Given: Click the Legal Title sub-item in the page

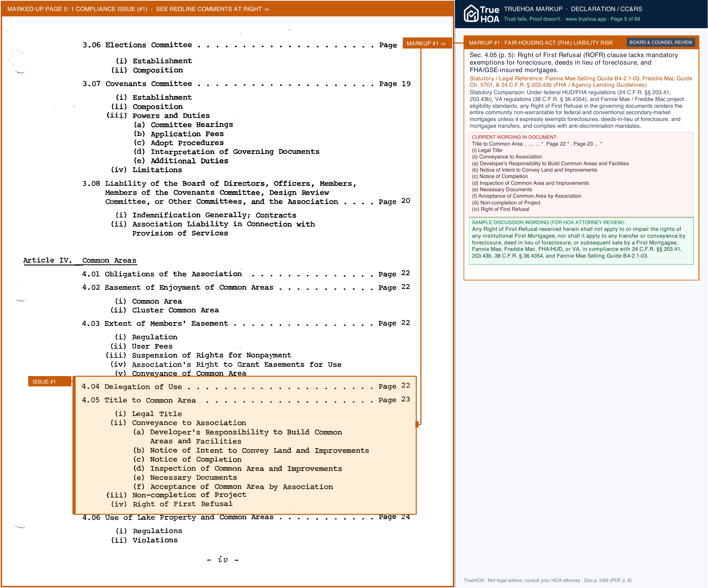Looking at the screenshot, I should 148,414.
